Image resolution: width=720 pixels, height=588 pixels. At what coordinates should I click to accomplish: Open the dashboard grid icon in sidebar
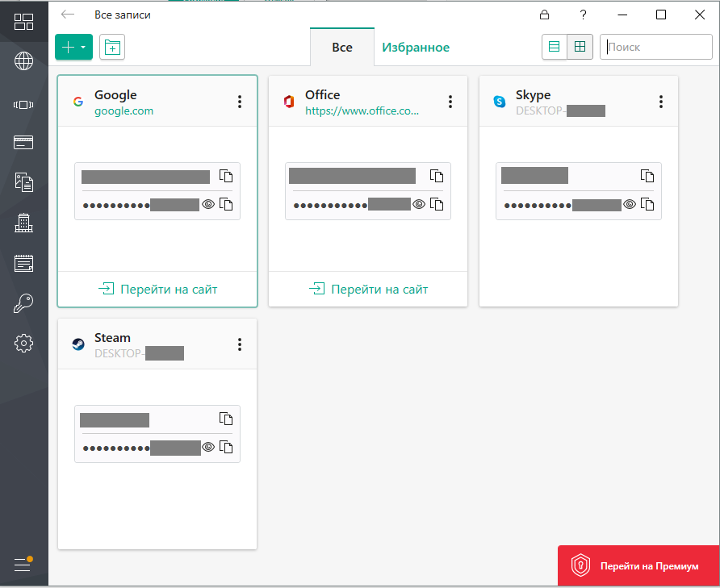23,22
